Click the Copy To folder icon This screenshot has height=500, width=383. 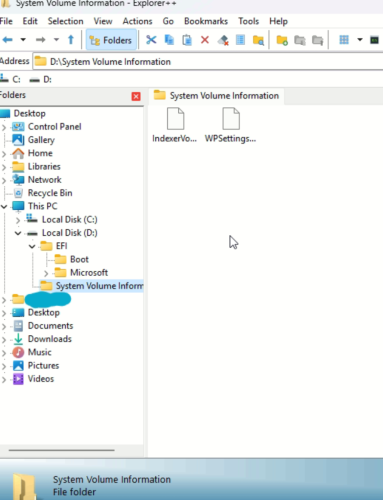coord(300,40)
